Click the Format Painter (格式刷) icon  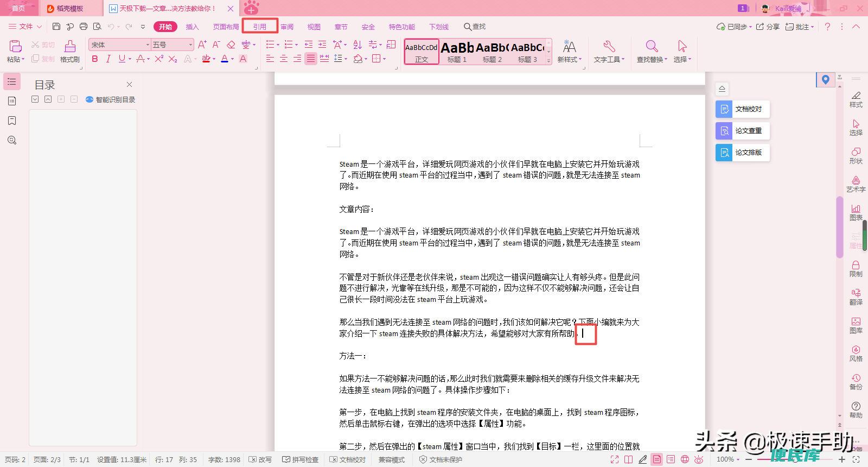[70, 51]
